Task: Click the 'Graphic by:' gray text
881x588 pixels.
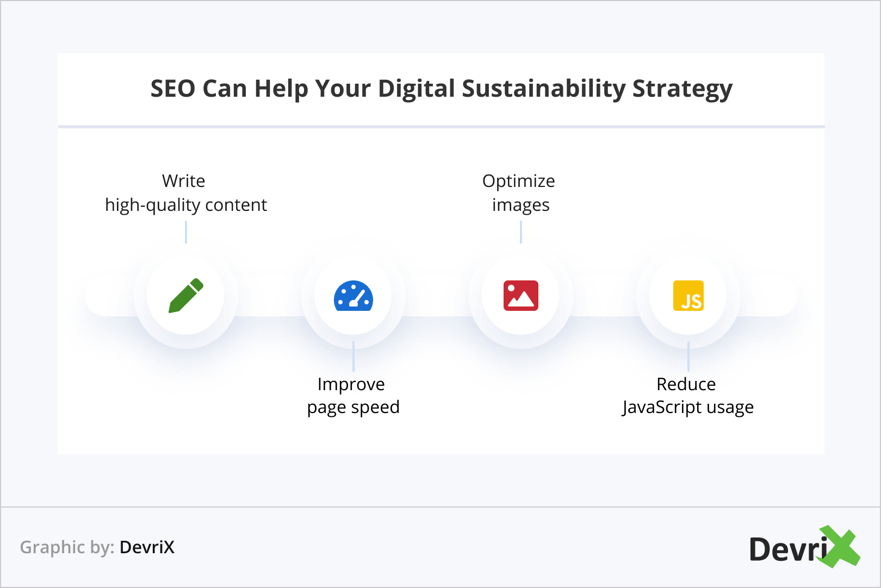Action: tap(67, 547)
